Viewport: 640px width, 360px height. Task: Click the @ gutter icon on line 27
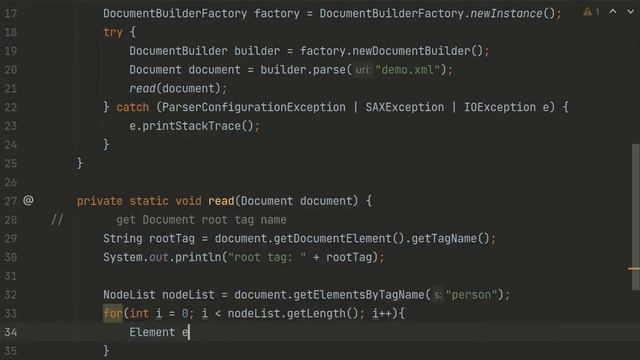coord(28,200)
